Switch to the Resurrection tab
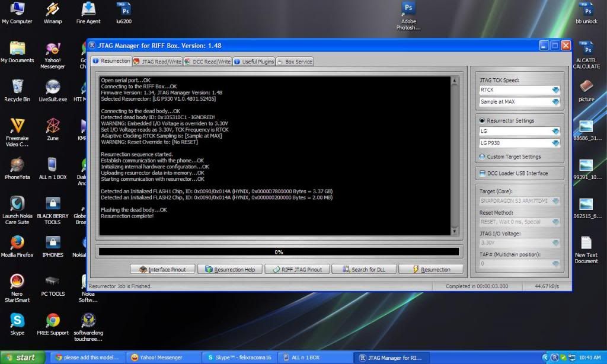607x364 pixels. 111,61
